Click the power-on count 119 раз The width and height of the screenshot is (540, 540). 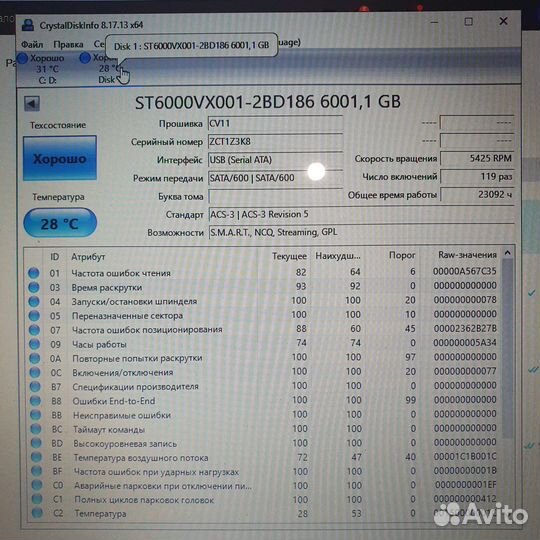tap(477, 177)
